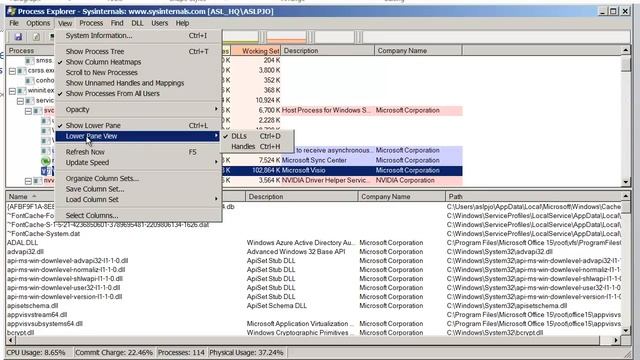Toggle Show Processes From All Users
640x360 pixels.
(x=112, y=93)
